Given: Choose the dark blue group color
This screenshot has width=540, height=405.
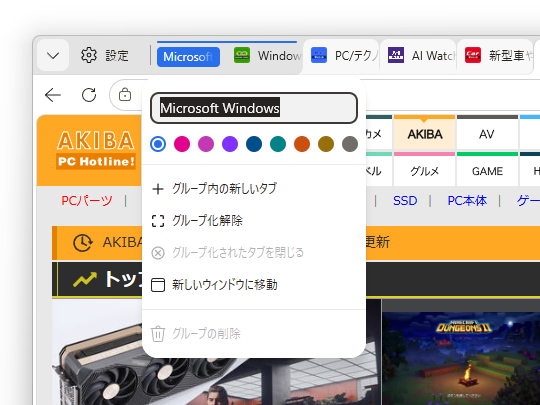Looking at the screenshot, I should pos(254,144).
